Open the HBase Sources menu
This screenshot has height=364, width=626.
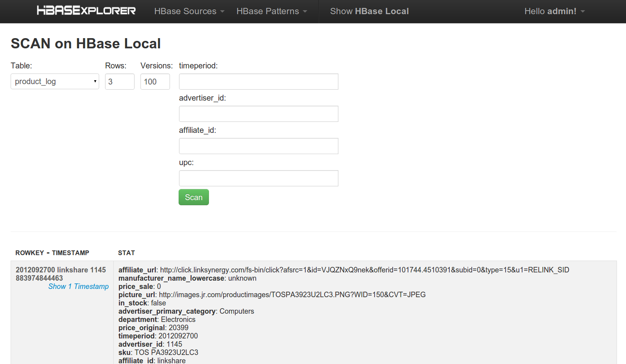(189, 11)
